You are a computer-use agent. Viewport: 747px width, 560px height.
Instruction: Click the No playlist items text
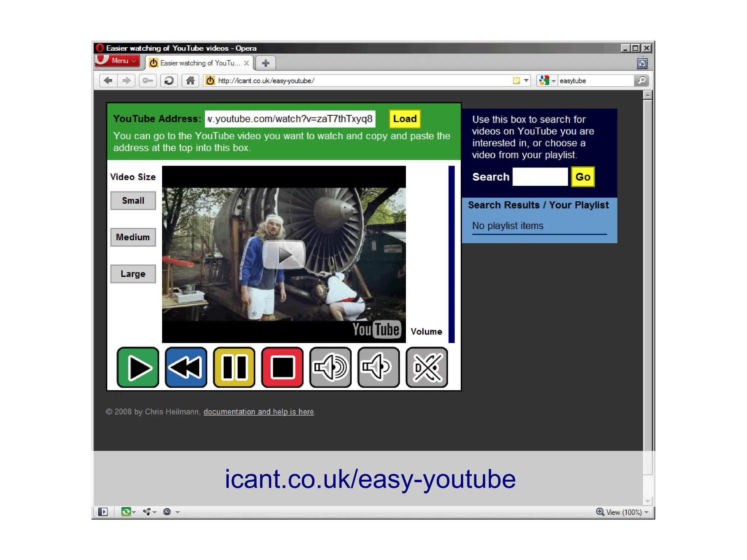point(508,226)
